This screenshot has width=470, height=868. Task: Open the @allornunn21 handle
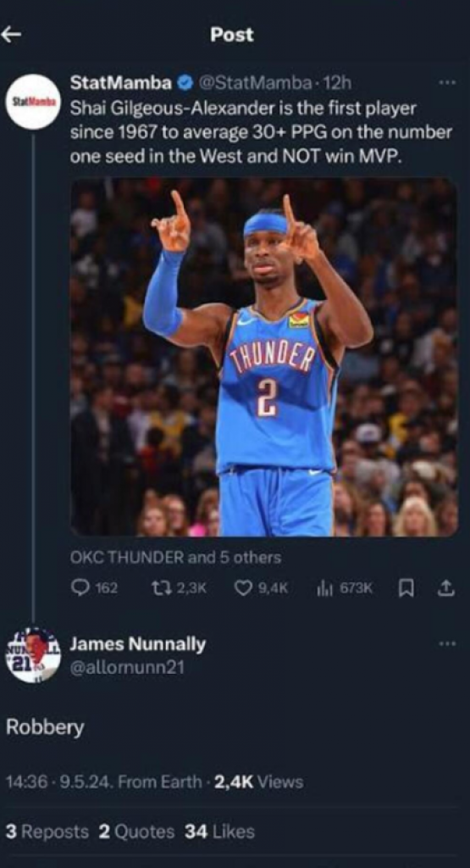[x=127, y=668]
